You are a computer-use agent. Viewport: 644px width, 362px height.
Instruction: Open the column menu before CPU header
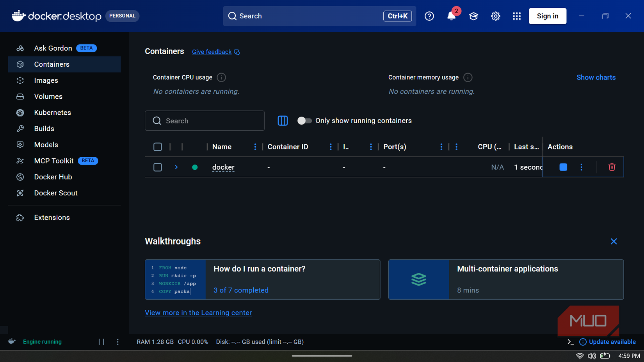(456, 147)
